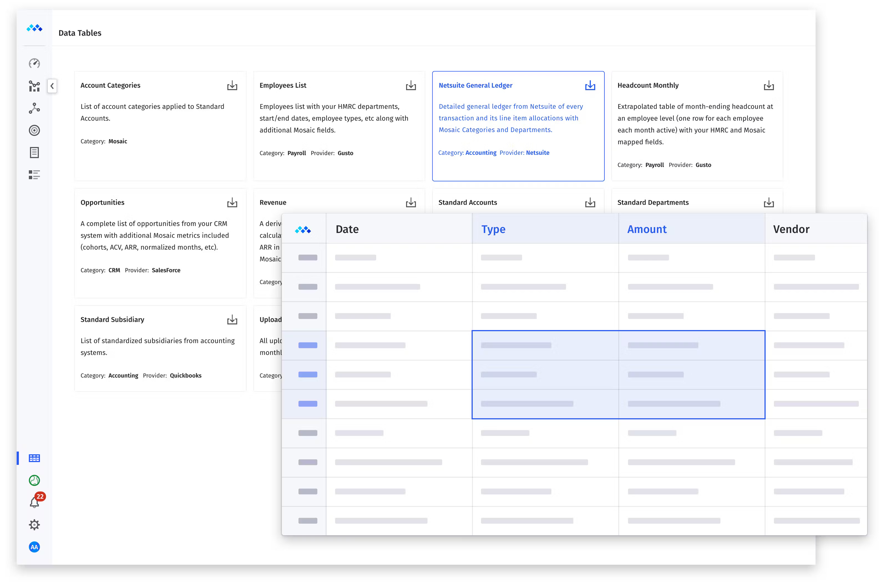Collapse sidebar using the chevron arrow
This screenshot has height=588, width=886.
(52, 86)
